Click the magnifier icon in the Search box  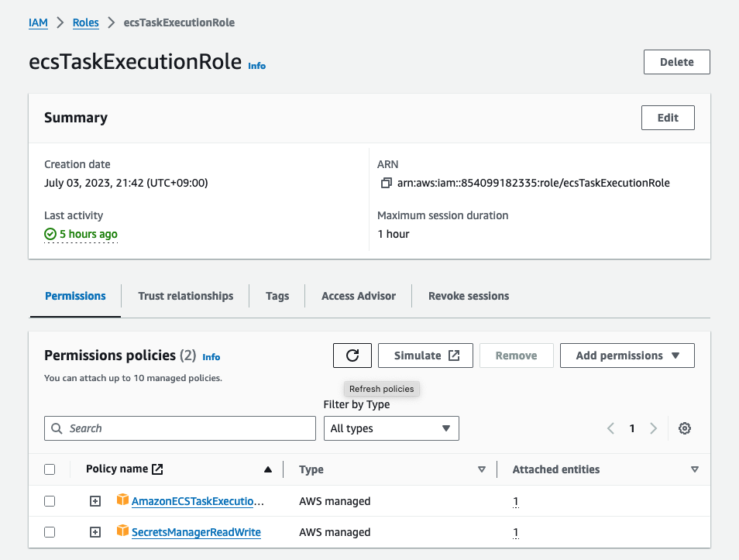point(57,428)
